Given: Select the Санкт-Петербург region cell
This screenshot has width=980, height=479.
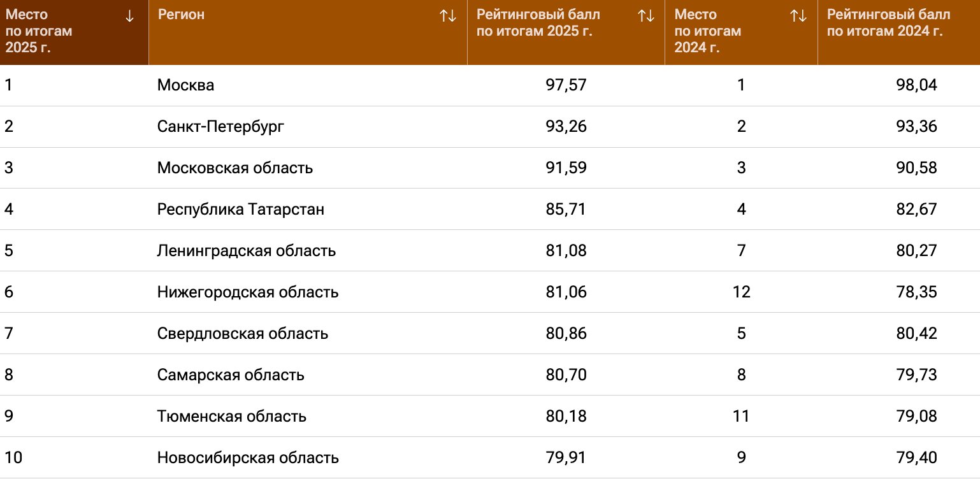Looking at the screenshot, I should coord(220,127).
